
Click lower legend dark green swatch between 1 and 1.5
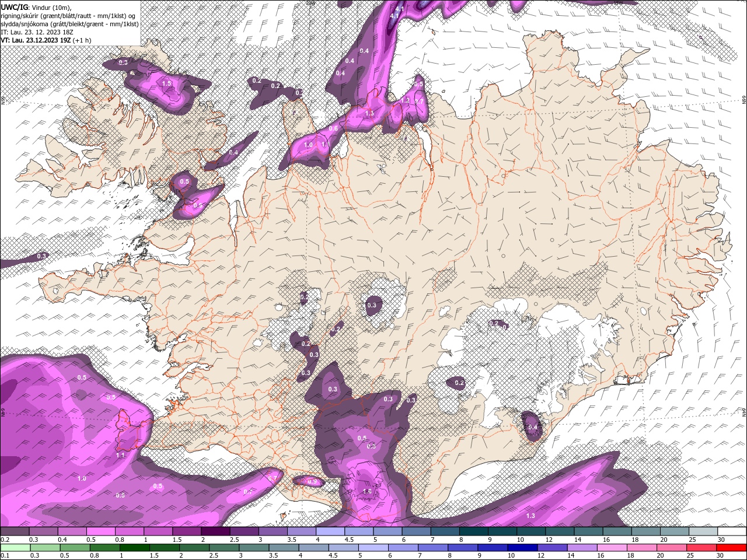[x=134, y=548]
